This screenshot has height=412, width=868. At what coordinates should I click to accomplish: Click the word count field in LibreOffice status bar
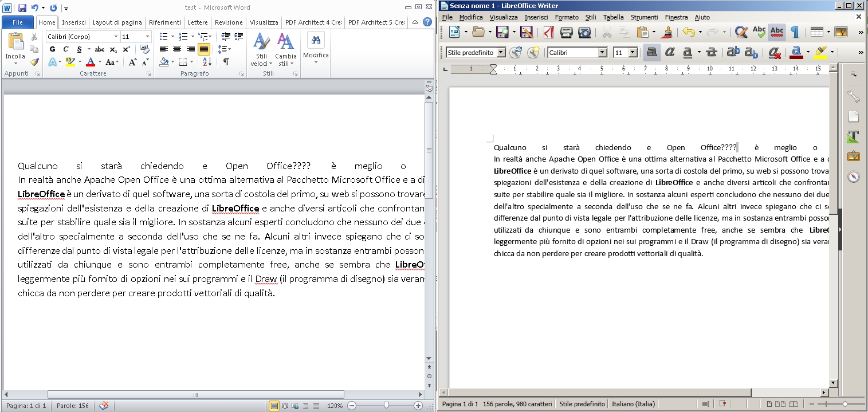point(518,404)
